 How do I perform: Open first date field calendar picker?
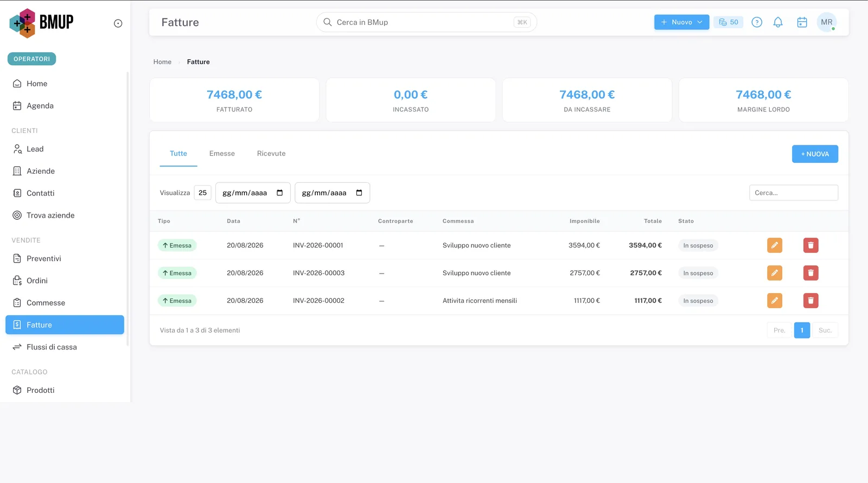coord(280,193)
